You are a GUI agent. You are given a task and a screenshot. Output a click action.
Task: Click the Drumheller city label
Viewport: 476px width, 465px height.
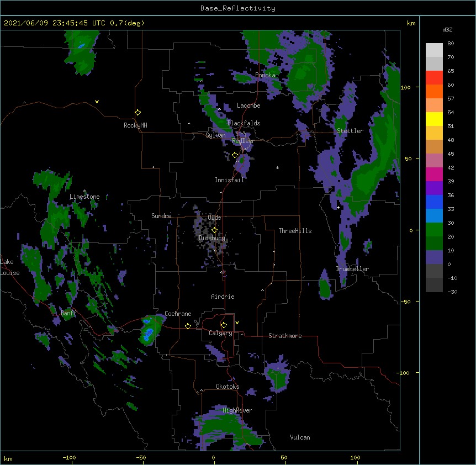click(x=352, y=269)
